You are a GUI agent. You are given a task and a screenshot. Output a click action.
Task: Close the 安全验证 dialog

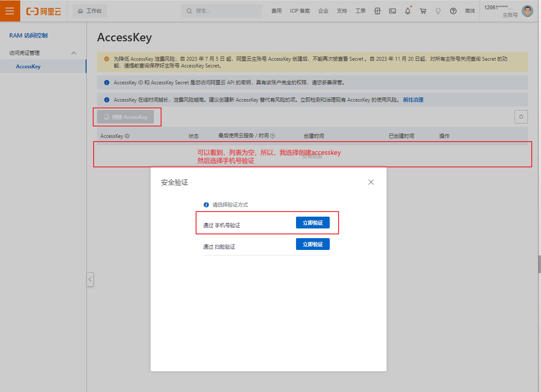[371, 182]
